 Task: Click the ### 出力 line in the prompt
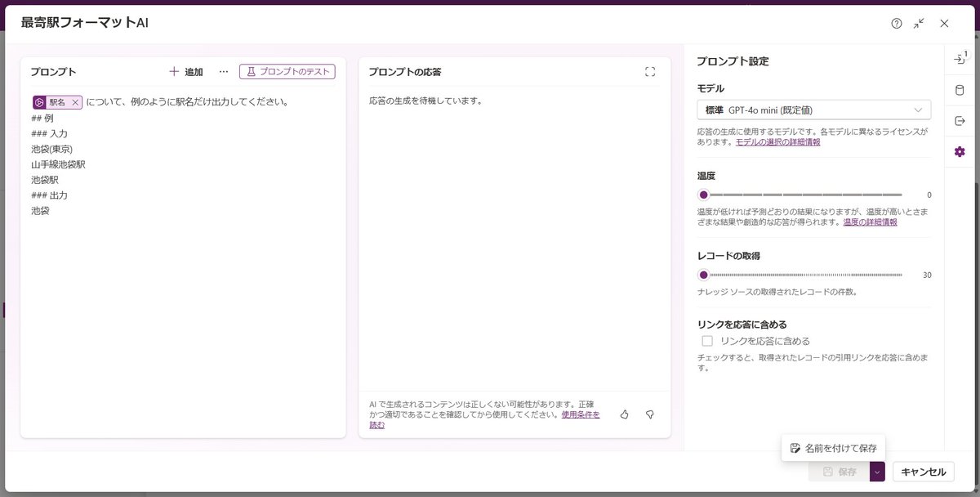tap(49, 195)
